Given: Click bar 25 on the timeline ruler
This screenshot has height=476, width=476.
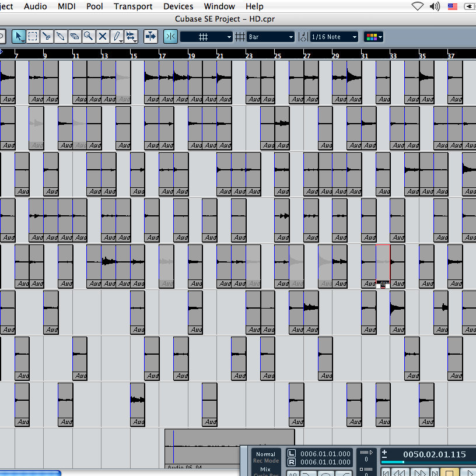Looking at the screenshot, I should [278, 55].
